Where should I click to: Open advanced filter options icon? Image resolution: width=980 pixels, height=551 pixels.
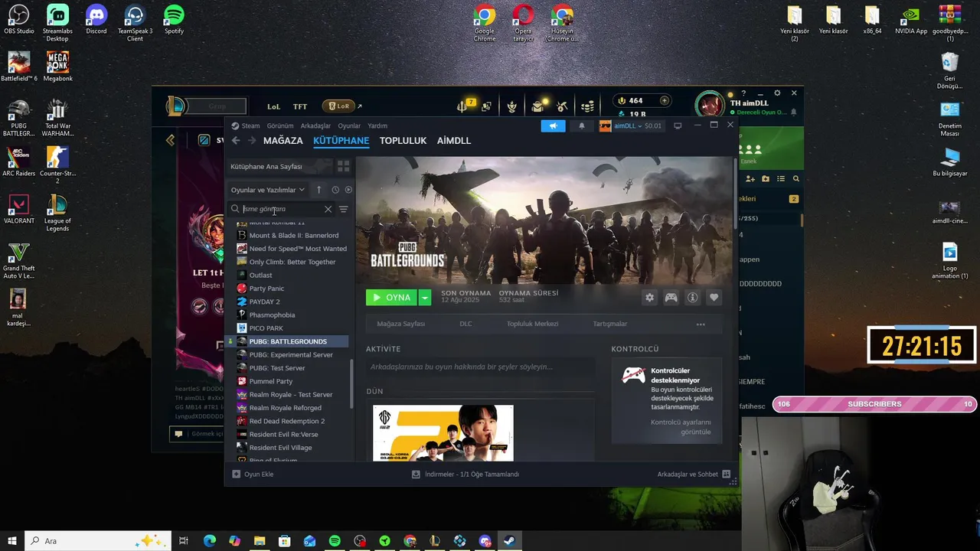(343, 209)
